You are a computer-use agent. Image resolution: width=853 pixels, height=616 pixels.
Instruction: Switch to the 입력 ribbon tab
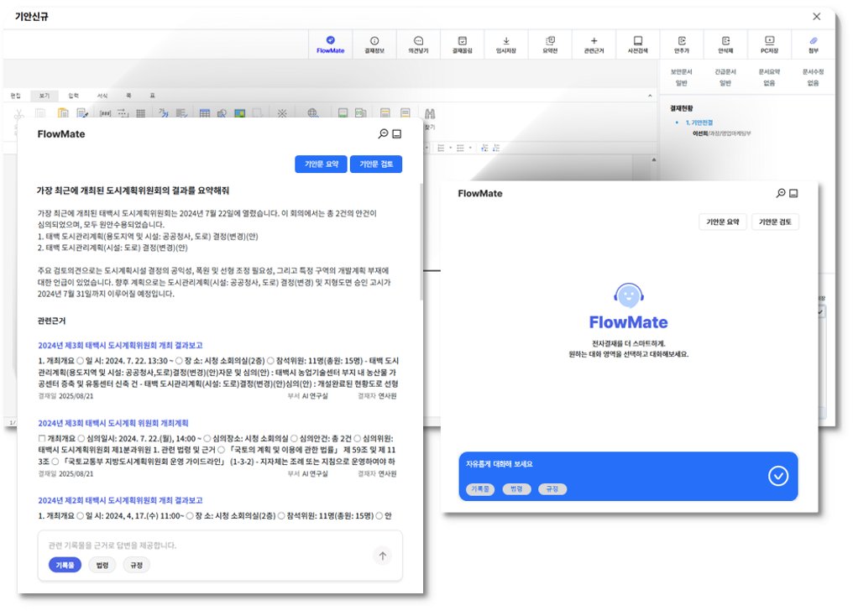(73, 96)
